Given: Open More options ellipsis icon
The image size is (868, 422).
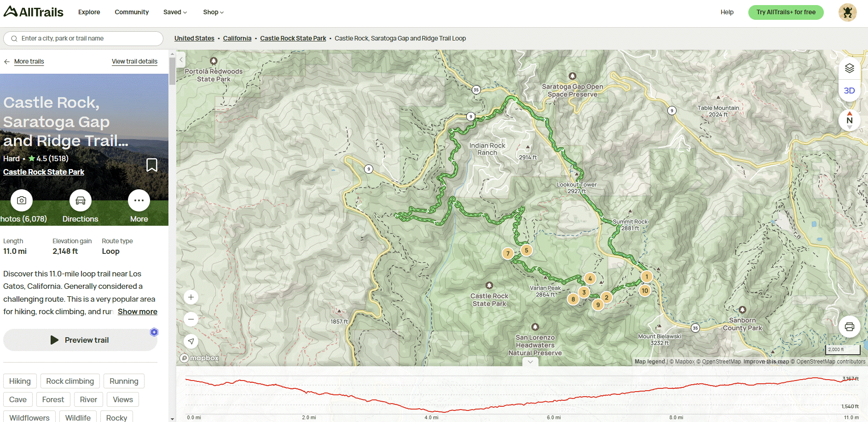Looking at the screenshot, I should (139, 200).
